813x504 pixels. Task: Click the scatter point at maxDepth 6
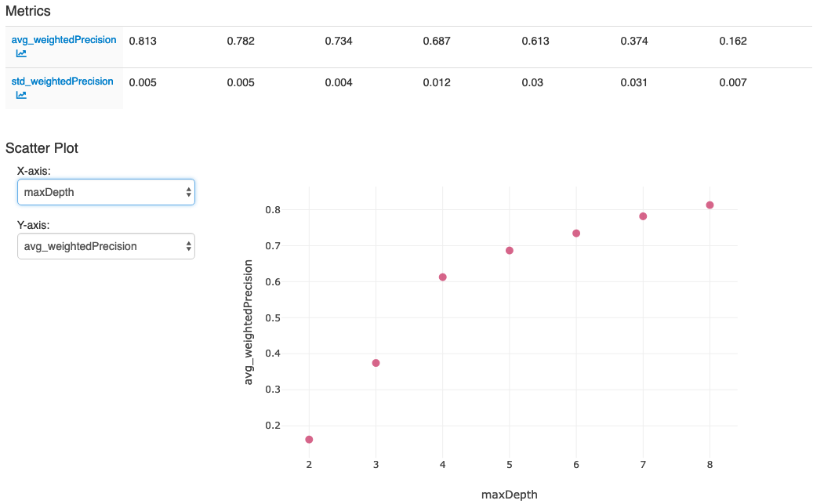(x=576, y=234)
